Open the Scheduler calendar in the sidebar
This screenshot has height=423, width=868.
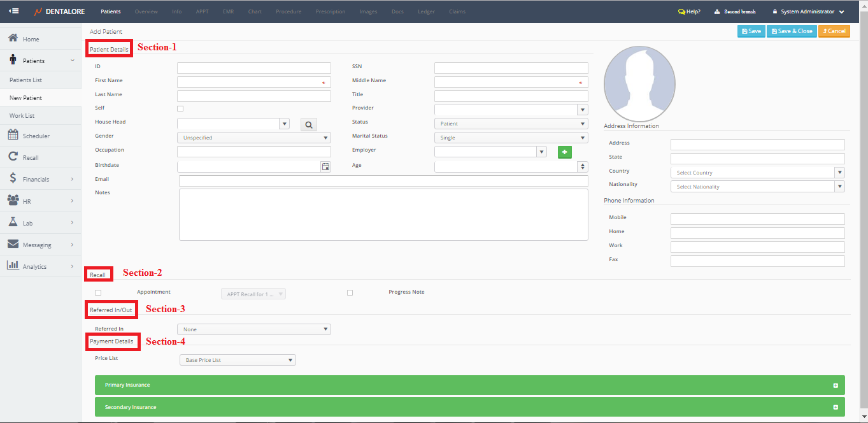(x=36, y=136)
